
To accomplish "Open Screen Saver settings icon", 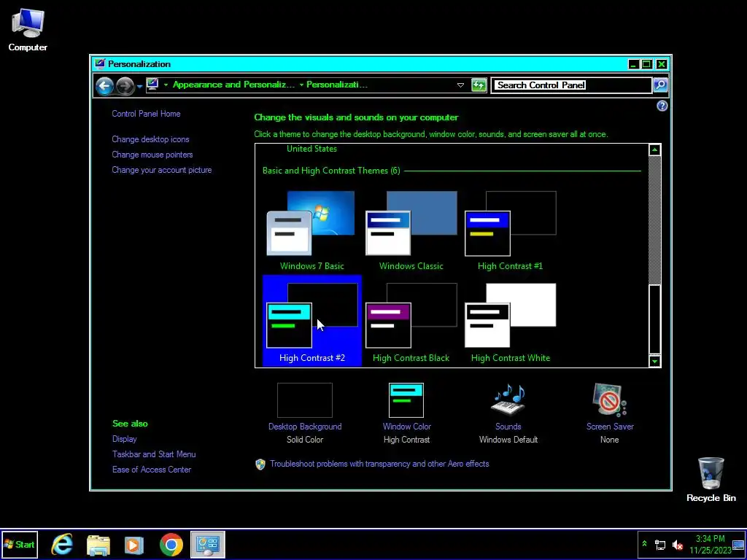I will [x=610, y=399].
